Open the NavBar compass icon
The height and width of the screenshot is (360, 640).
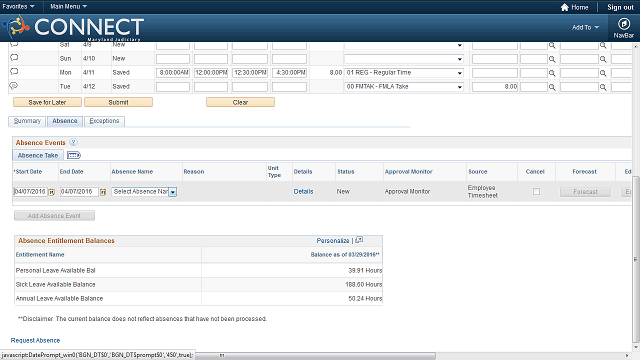click(x=623, y=24)
